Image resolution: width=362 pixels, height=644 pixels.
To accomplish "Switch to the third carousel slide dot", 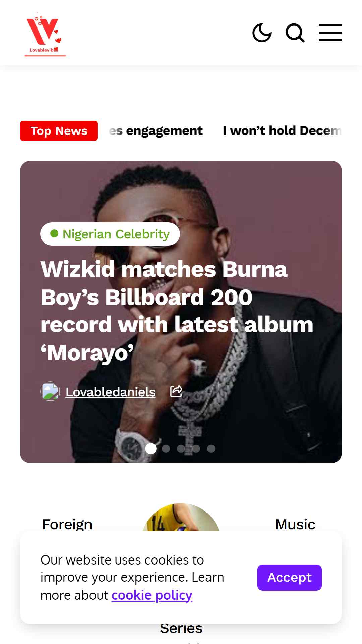I will (x=181, y=449).
